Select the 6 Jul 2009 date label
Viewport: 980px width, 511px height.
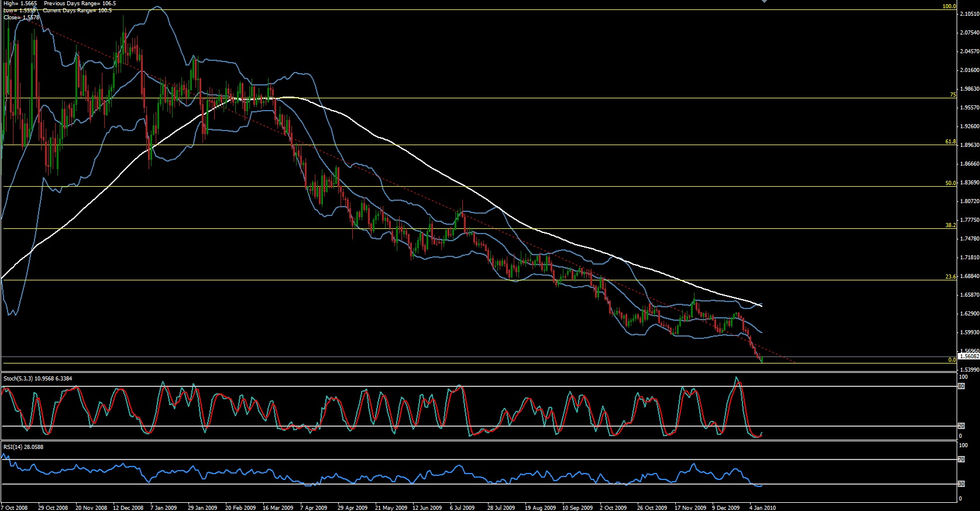coord(462,507)
